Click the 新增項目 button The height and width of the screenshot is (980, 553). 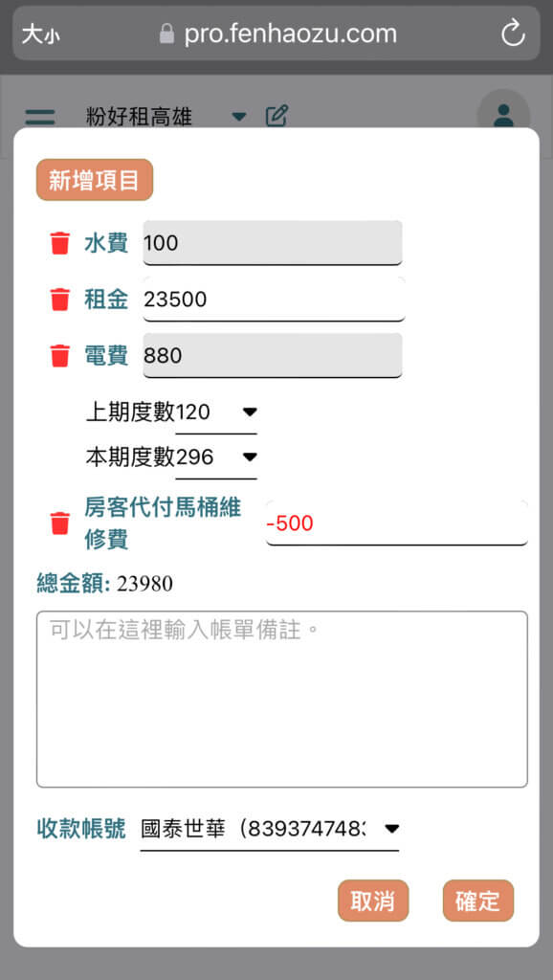click(95, 180)
